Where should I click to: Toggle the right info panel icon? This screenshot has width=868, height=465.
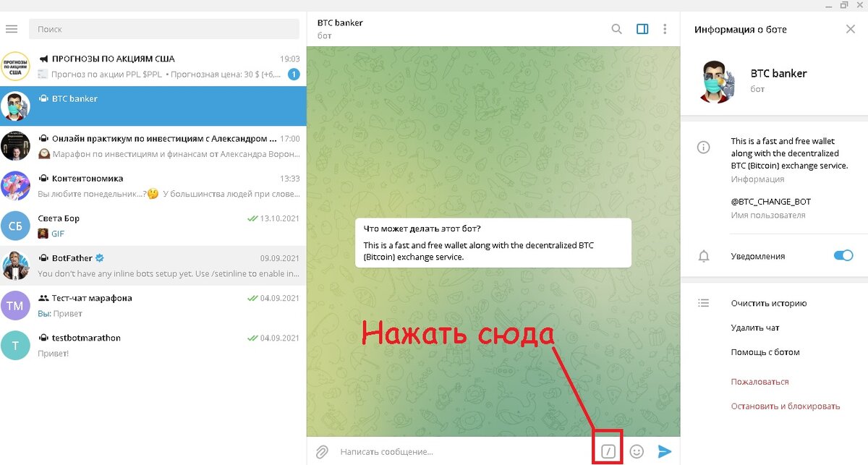(642, 29)
